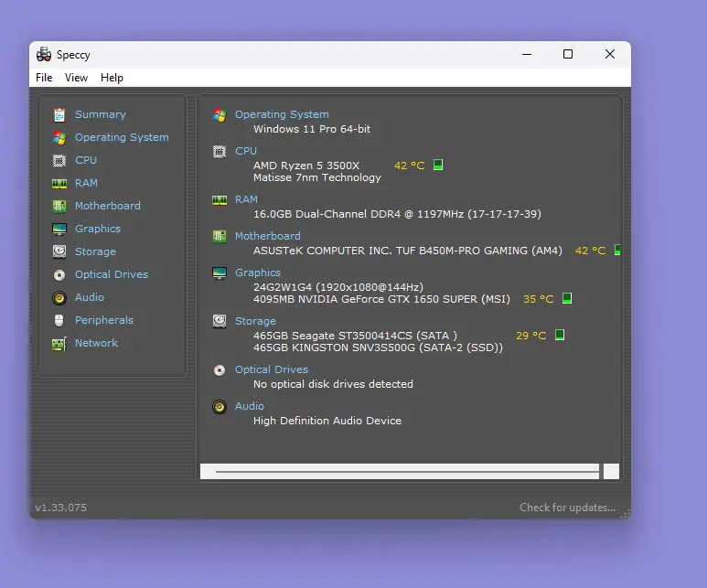Open the View menu
The height and width of the screenshot is (588, 707).
[76, 78]
